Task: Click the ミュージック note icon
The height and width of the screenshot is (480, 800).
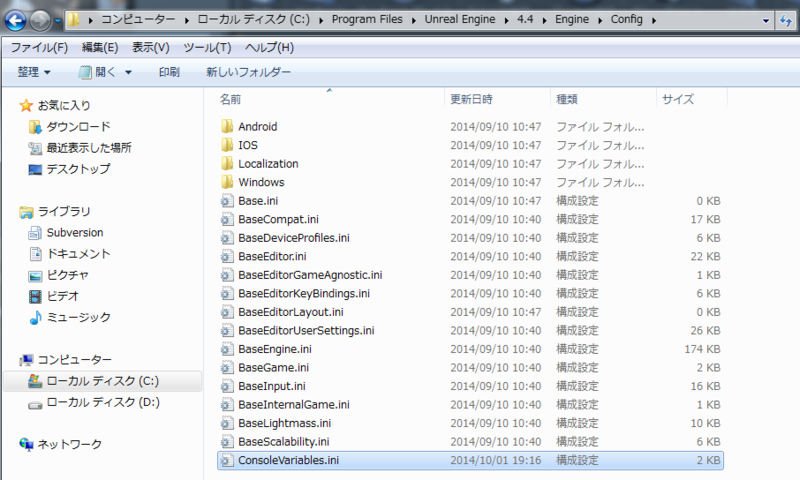Action: point(35,317)
